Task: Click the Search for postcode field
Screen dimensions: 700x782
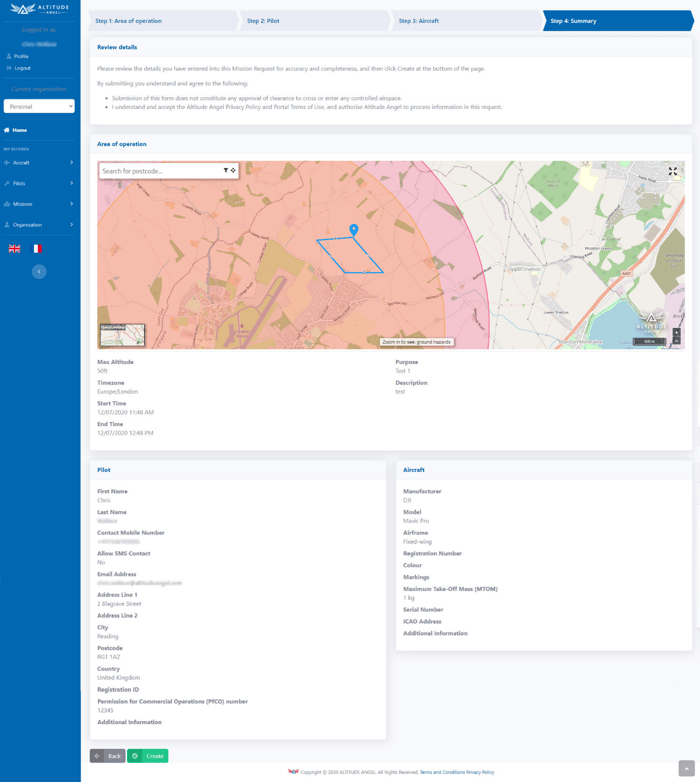Action: pos(160,171)
